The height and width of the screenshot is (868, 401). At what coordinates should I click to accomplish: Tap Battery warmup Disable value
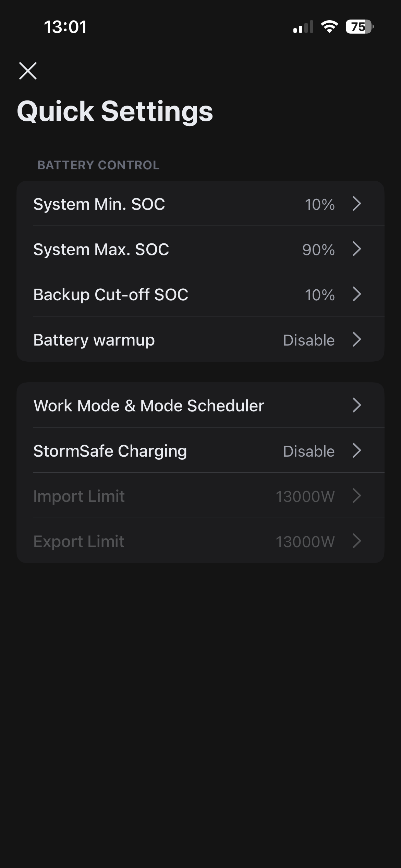(x=309, y=340)
